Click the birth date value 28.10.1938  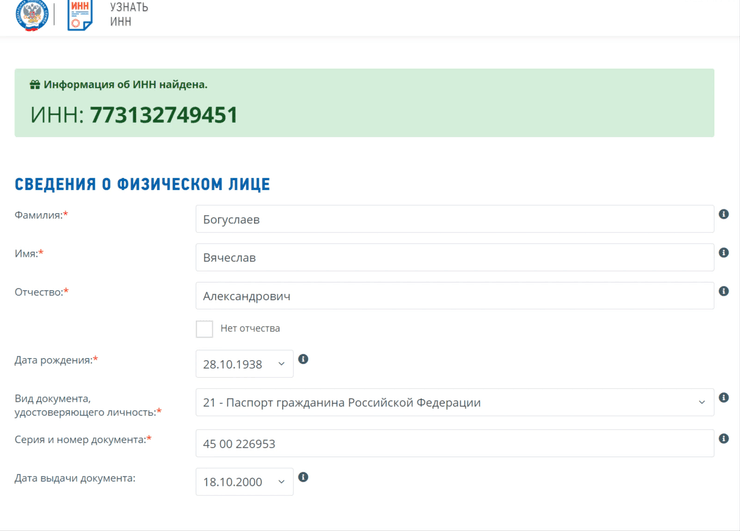click(233, 364)
